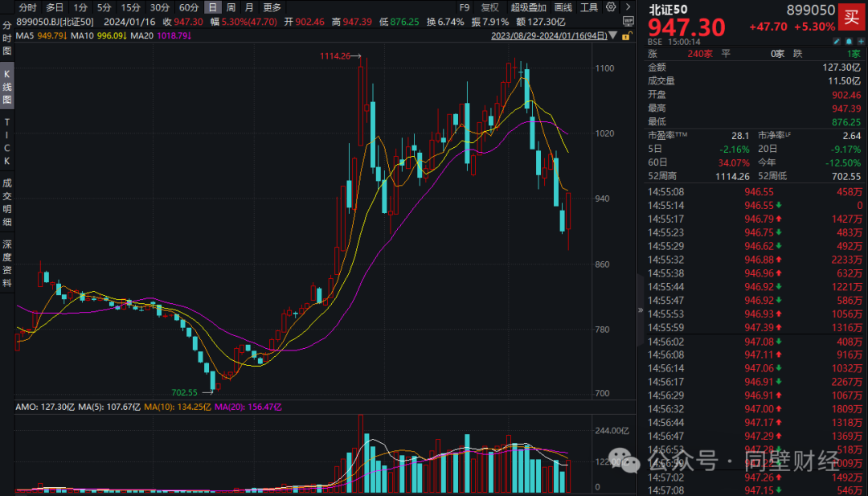Click the 899050.BJ[北证50] ticker label

[55, 23]
